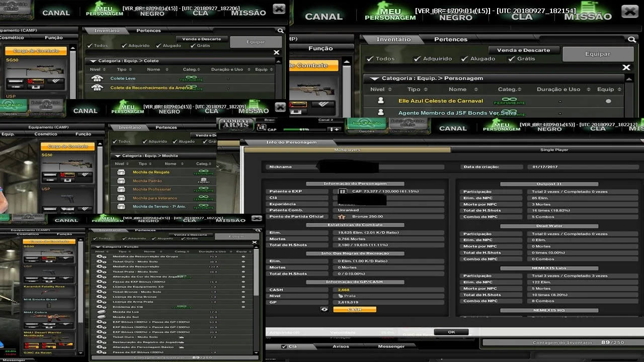Screen dimensions: 644x362
Task: Click the Elle Azul Celeste character icon
Action: pyautogui.click(x=381, y=101)
